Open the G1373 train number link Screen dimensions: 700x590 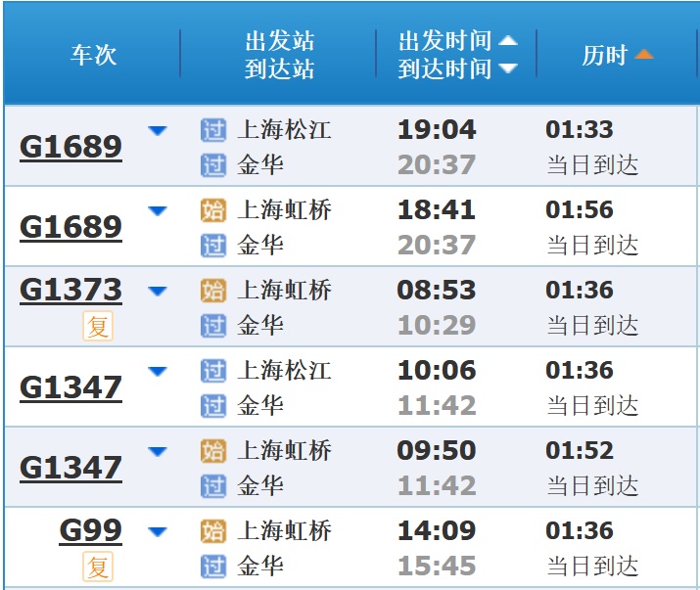click(70, 291)
